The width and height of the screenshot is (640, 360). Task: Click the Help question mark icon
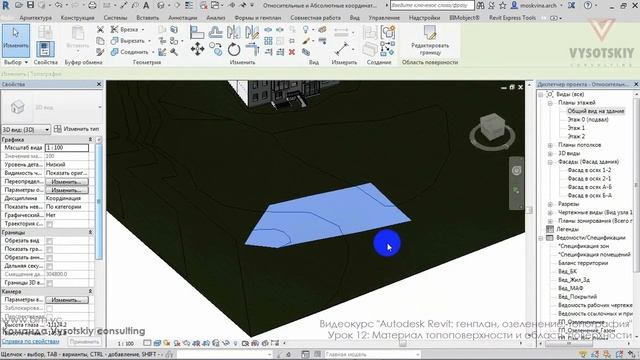(x=587, y=5)
